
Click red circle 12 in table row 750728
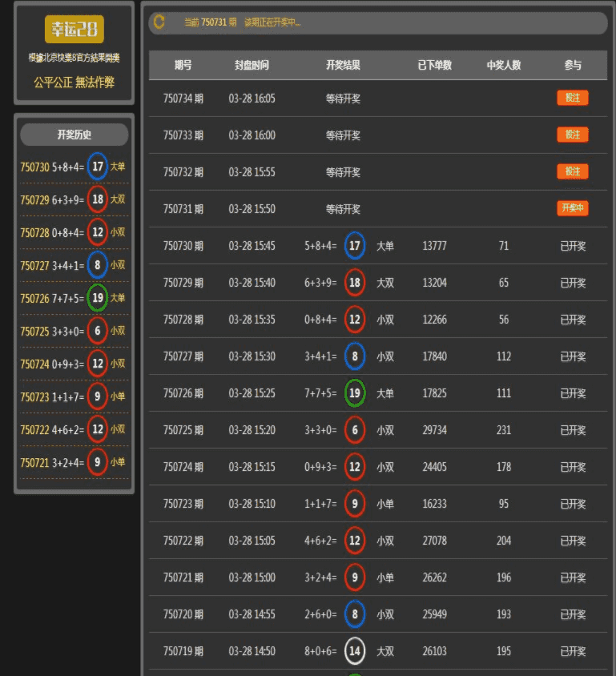(x=355, y=320)
